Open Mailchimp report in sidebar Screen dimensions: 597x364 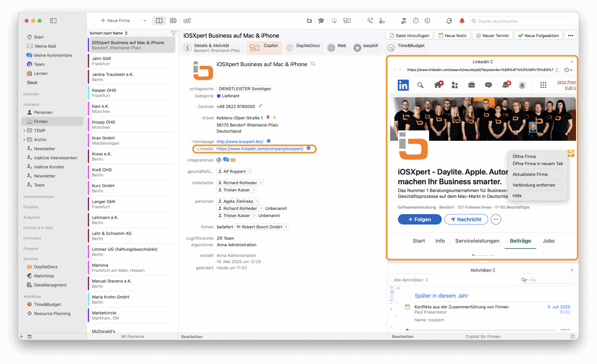[x=44, y=276]
